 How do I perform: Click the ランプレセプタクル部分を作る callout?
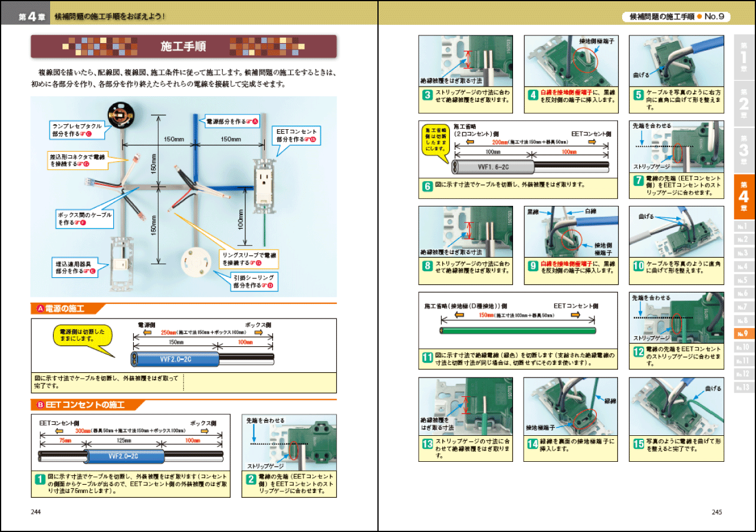[x=77, y=130]
